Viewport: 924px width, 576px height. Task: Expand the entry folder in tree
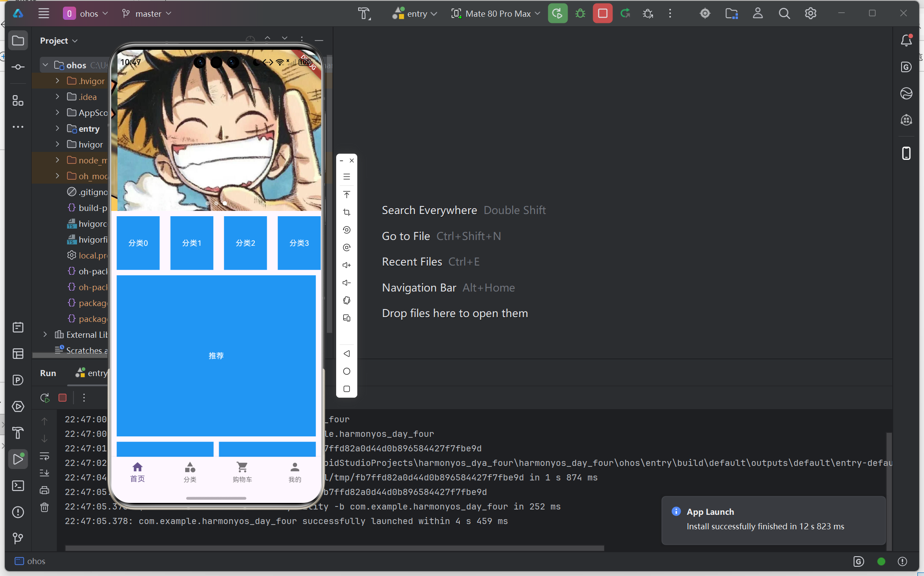pyautogui.click(x=57, y=129)
